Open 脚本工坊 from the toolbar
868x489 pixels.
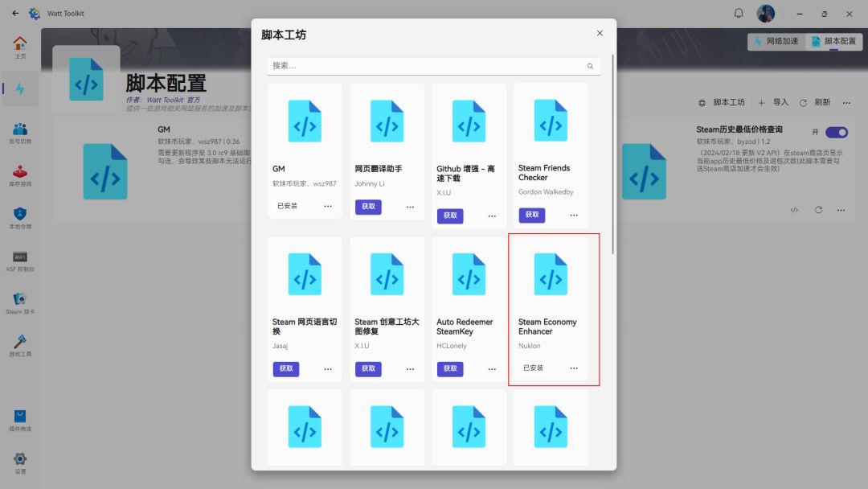point(721,102)
